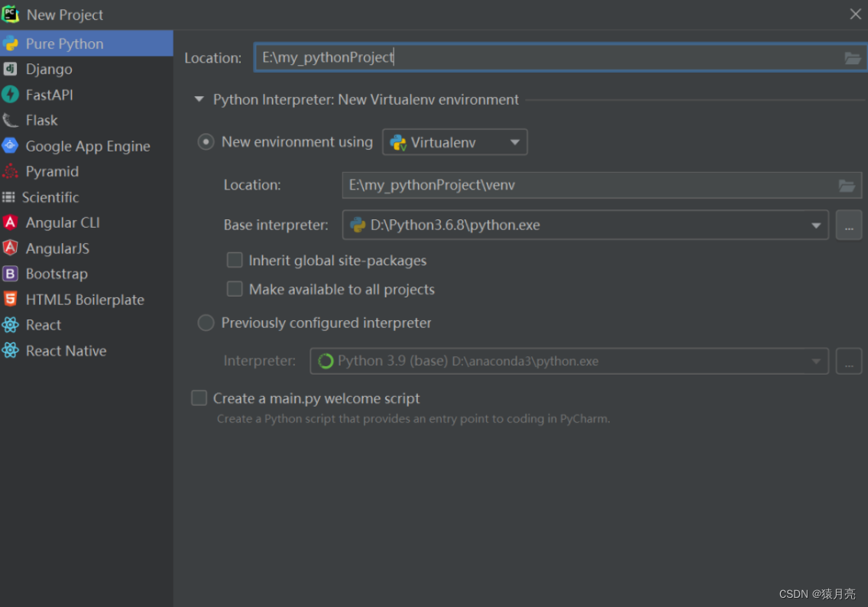Click the green conda icon in Interpreter field
Screen dimensions: 868x607
pyautogui.click(x=325, y=361)
